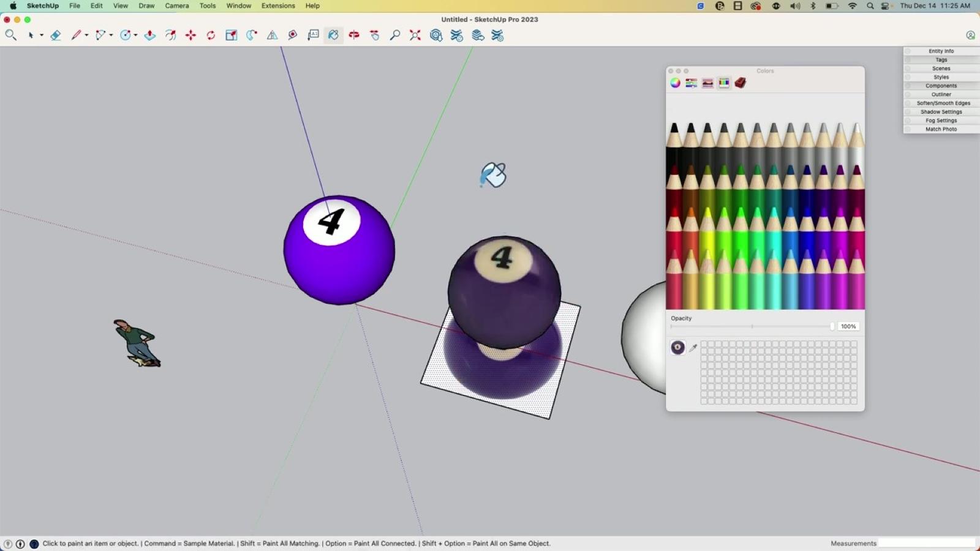Open Spotlight search in menu bar
The image size is (980, 551).
point(870,6)
